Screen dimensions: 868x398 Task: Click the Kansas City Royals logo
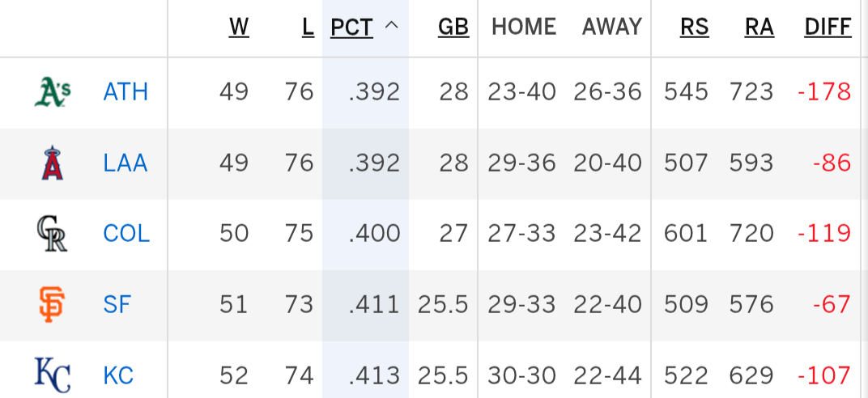(x=53, y=375)
